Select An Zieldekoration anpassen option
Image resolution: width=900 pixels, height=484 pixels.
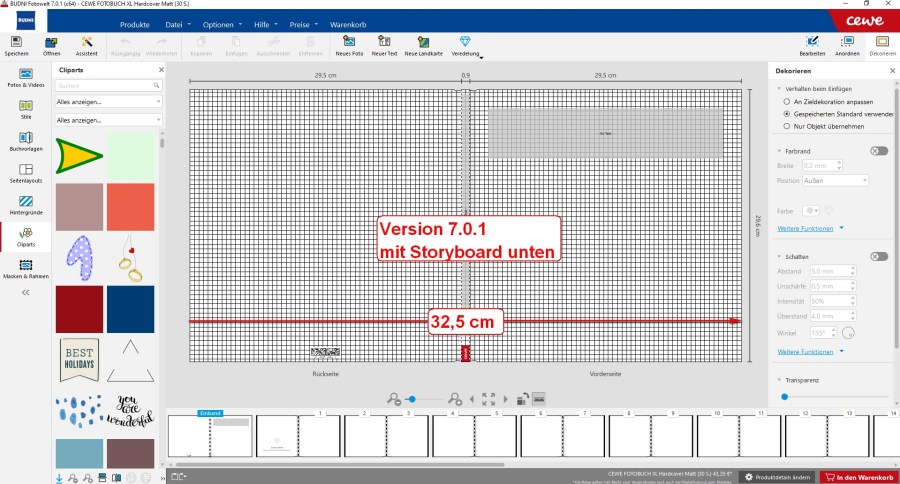[x=786, y=102]
